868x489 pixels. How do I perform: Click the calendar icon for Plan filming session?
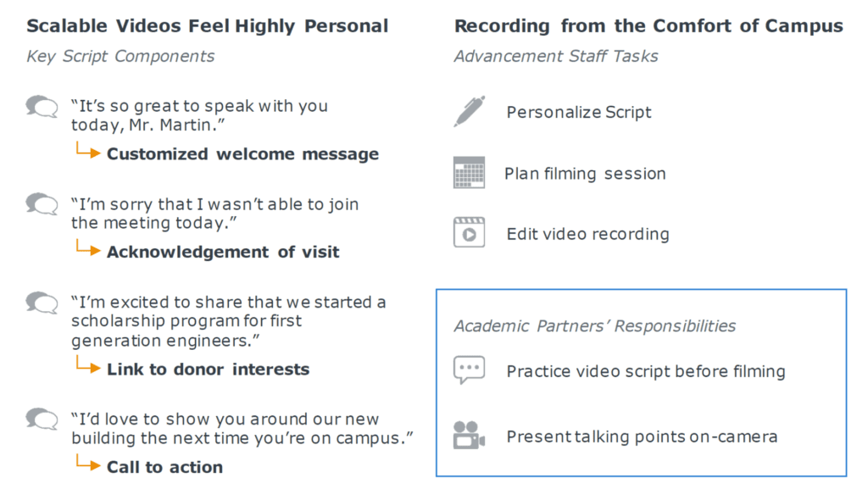click(x=469, y=173)
